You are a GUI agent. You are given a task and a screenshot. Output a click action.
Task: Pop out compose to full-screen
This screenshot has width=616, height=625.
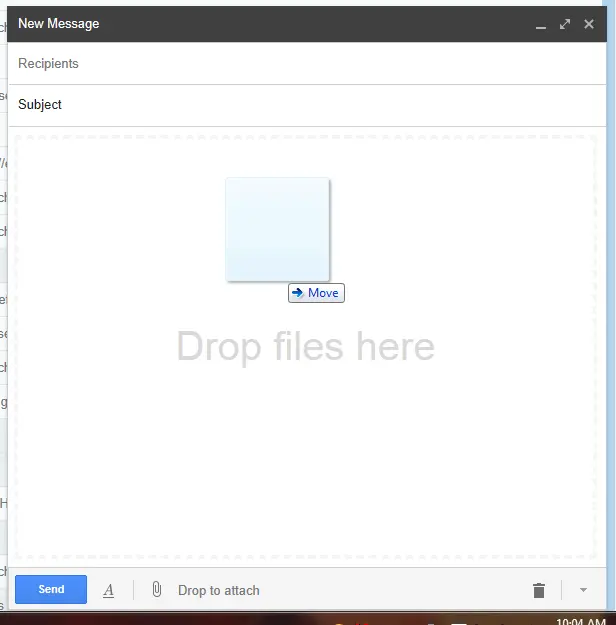tap(565, 24)
